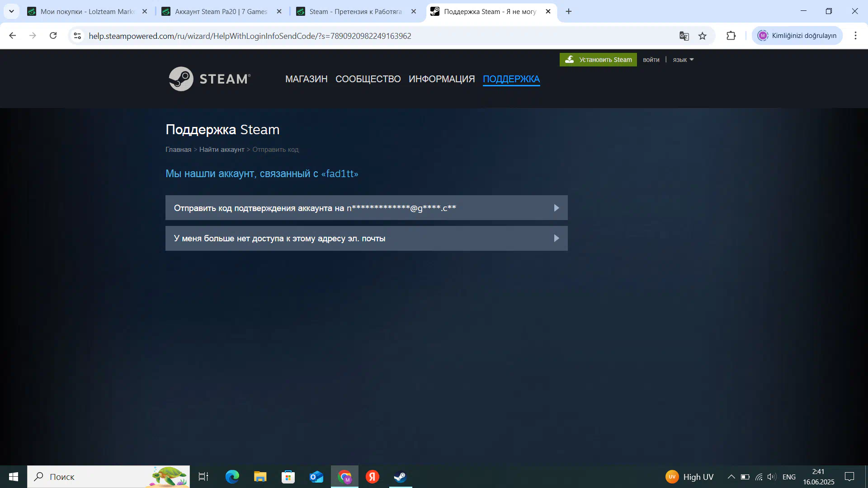Open the МАГАЗИН menu
The height and width of the screenshot is (488, 868).
pos(306,79)
